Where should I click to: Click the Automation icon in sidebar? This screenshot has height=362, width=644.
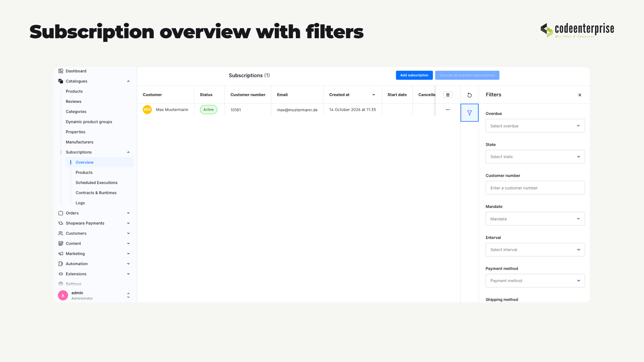click(x=61, y=264)
